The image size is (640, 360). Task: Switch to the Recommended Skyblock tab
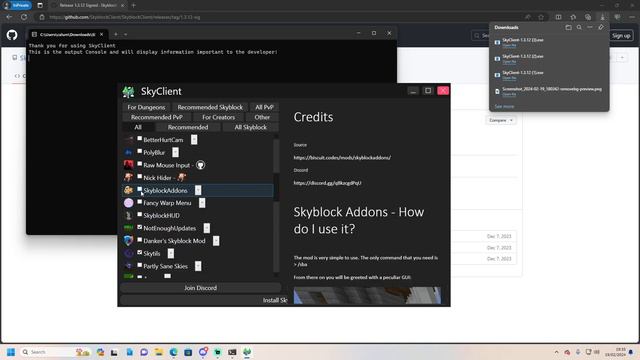pyautogui.click(x=210, y=107)
